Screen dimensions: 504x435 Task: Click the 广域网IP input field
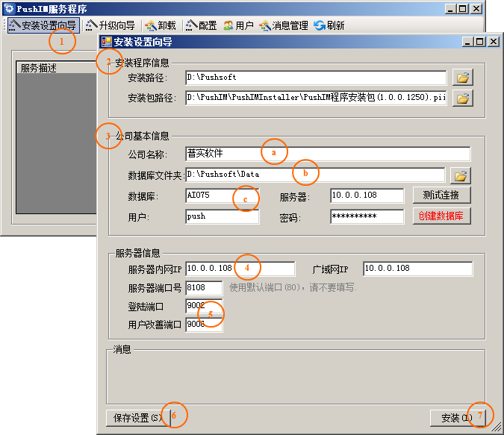click(417, 269)
